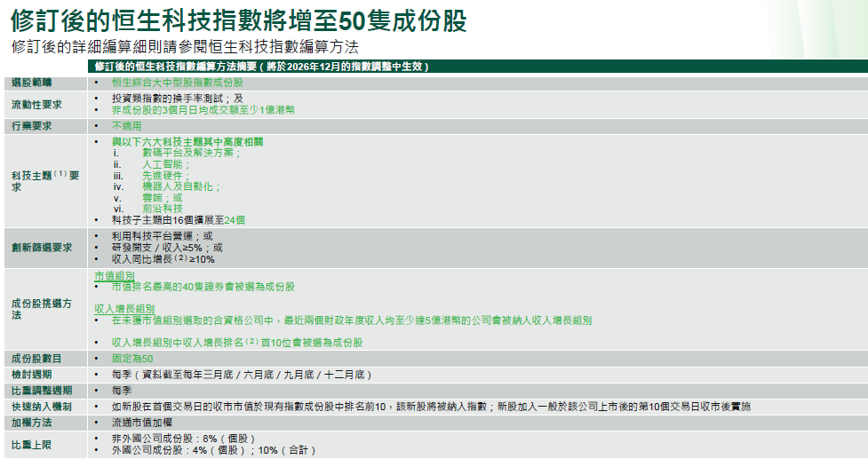Screen dimensions: 868x459
Task: Click the value 固定為50
Action: coord(132,359)
